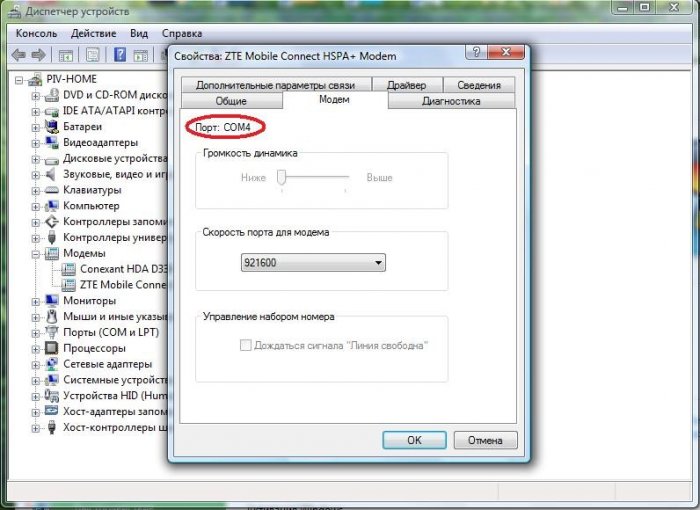Toggle the Дождаться сигнала "Линия свободна" checkbox
700x510 pixels.
click(245, 345)
